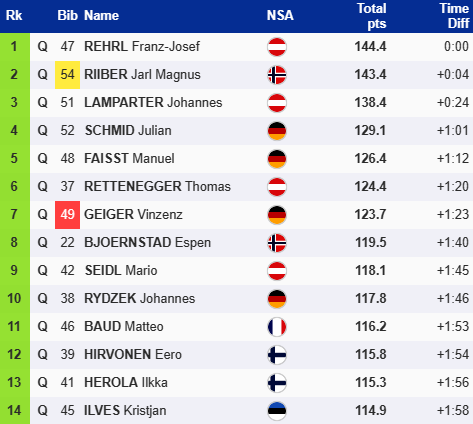Click Finland flag icon for HIRVONEN Eero
The height and width of the screenshot is (424, 473).
[x=277, y=355]
